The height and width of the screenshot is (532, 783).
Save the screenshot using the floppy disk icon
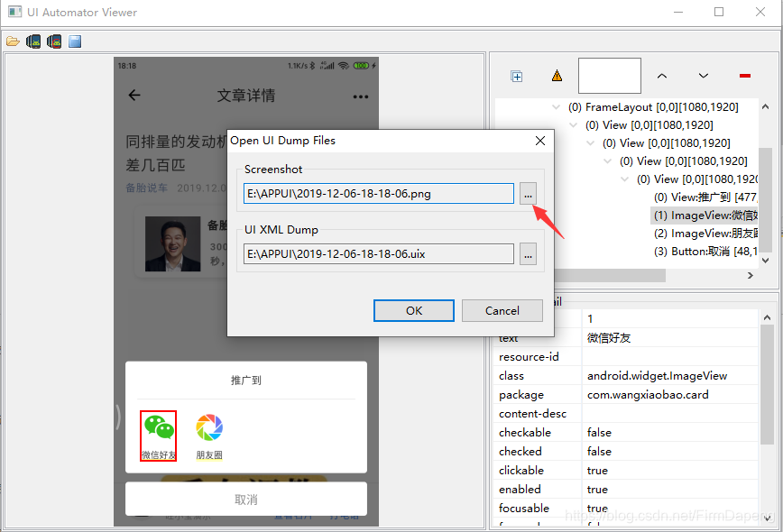pos(74,41)
